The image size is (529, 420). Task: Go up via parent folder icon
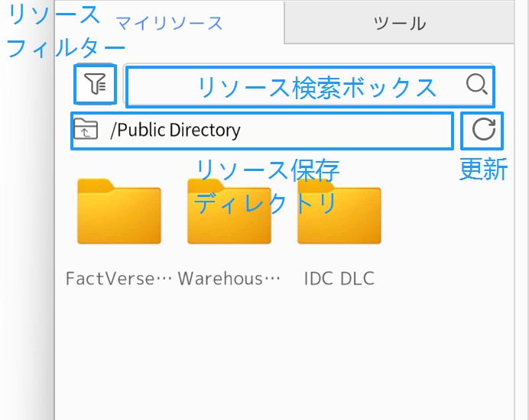click(86, 130)
